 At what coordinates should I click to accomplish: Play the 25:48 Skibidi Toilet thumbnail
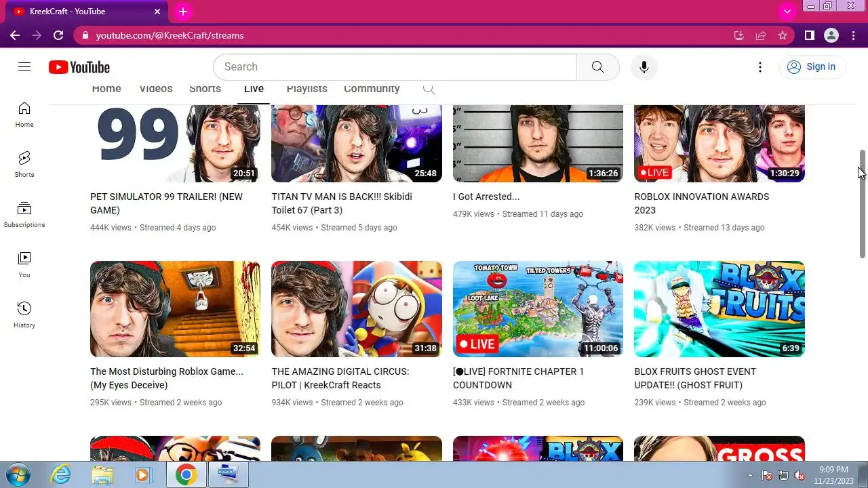tap(357, 144)
